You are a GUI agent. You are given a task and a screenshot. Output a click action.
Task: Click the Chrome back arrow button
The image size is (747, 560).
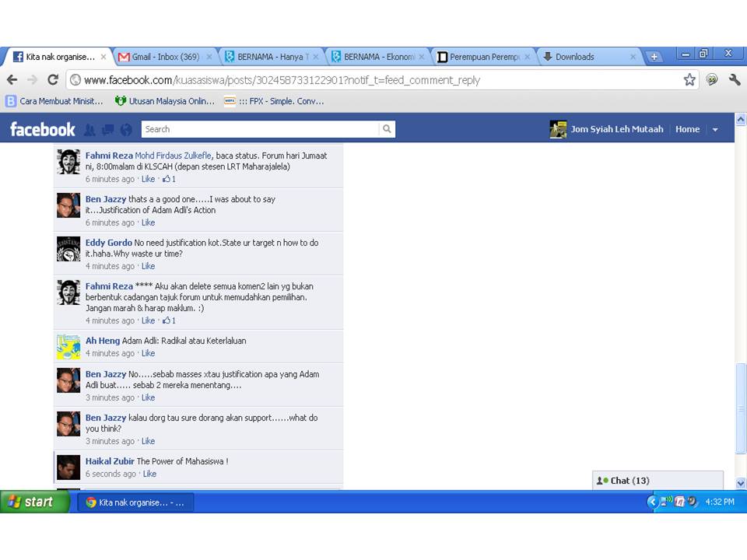[x=12, y=79]
